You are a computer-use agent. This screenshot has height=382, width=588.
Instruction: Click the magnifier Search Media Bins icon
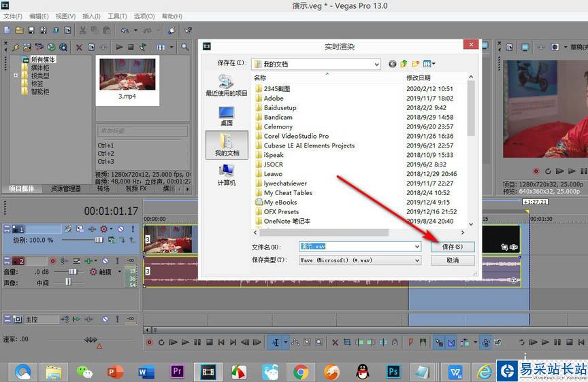pyautogui.click(x=184, y=47)
